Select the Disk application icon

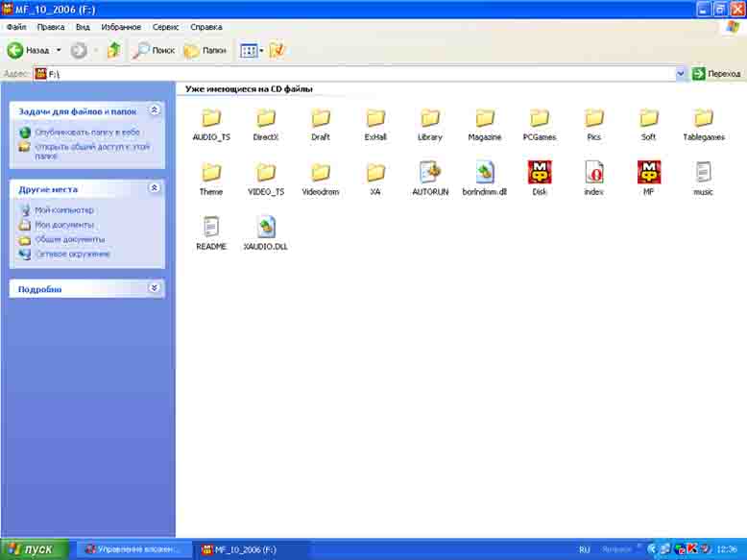[540, 173]
